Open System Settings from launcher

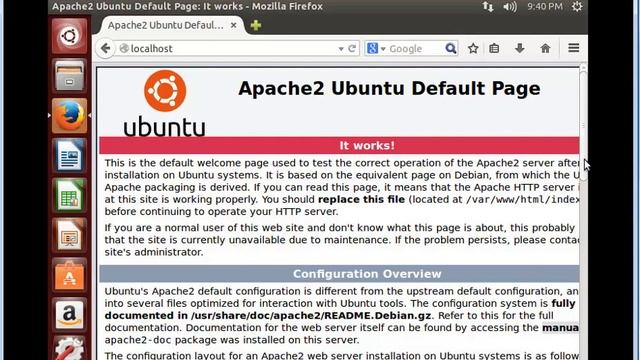pyautogui.click(x=69, y=349)
